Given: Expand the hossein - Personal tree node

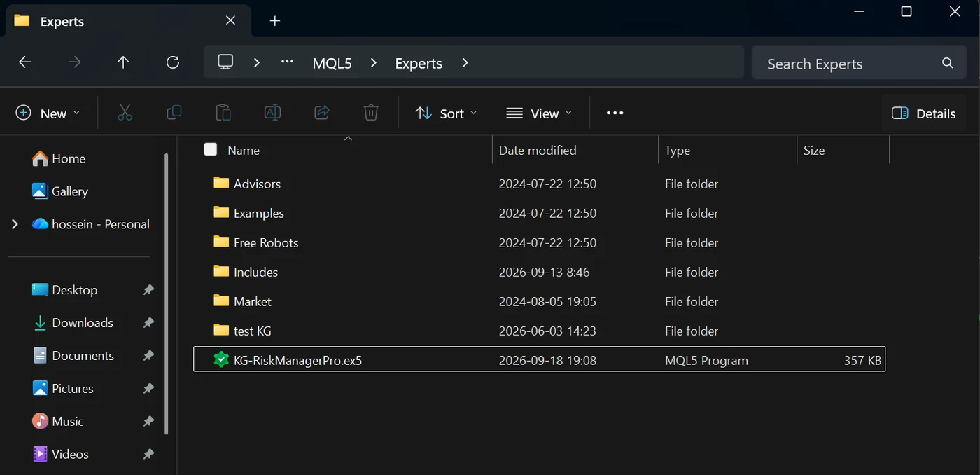Looking at the screenshot, I should pyautogui.click(x=15, y=224).
